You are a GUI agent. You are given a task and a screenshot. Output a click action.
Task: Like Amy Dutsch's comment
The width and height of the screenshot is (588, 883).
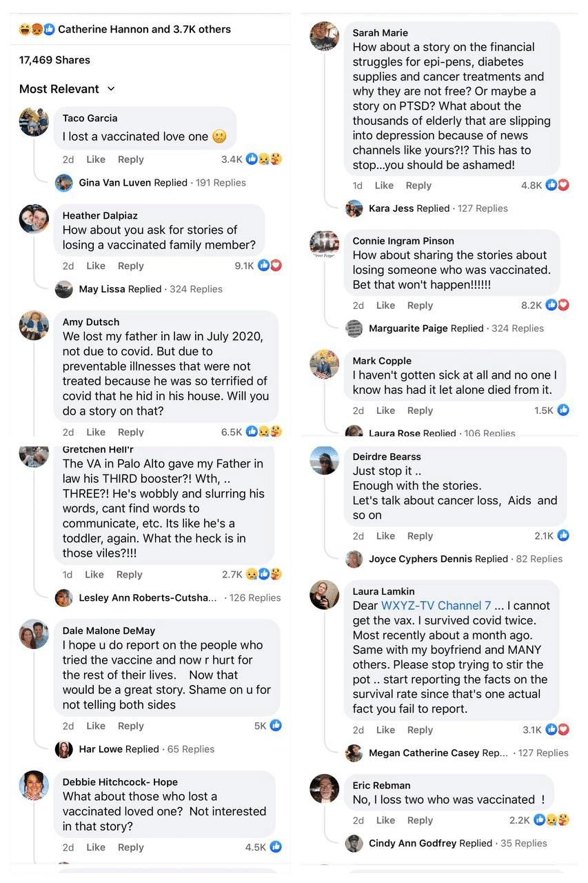pos(96,432)
